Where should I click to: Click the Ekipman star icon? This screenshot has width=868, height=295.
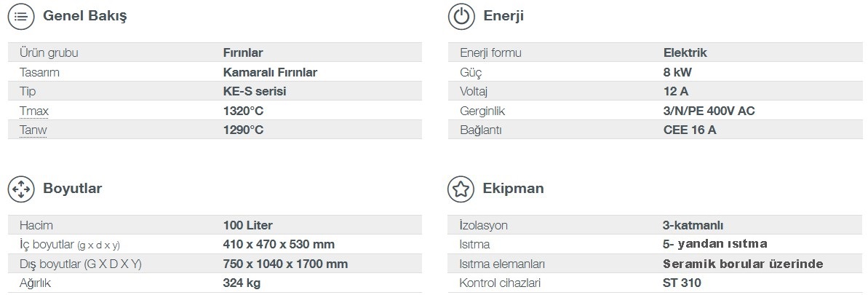pyautogui.click(x=461, y=189)
